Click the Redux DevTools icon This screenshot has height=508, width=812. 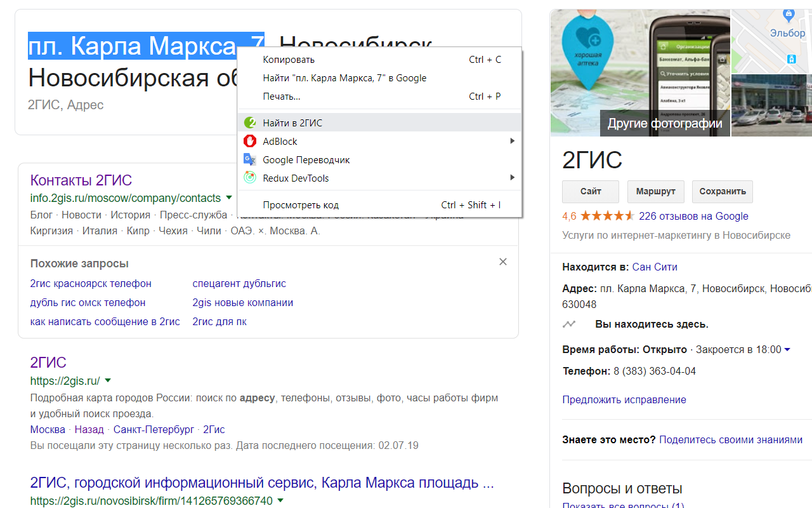point(250,178)
